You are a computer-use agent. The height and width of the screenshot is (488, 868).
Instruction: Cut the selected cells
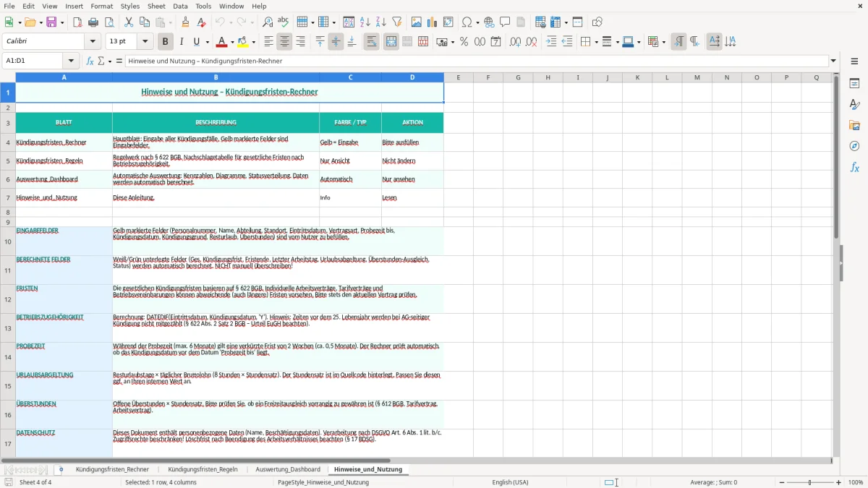[129, 22]
